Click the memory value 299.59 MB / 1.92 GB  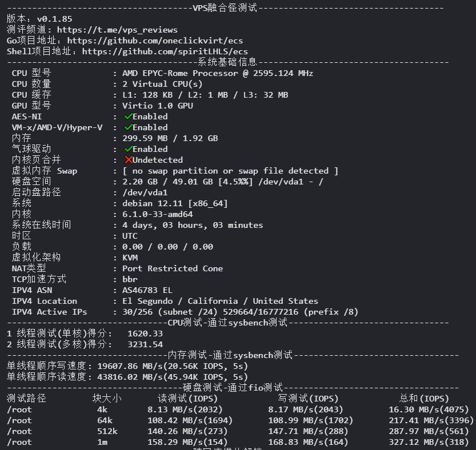coord(170,138)
